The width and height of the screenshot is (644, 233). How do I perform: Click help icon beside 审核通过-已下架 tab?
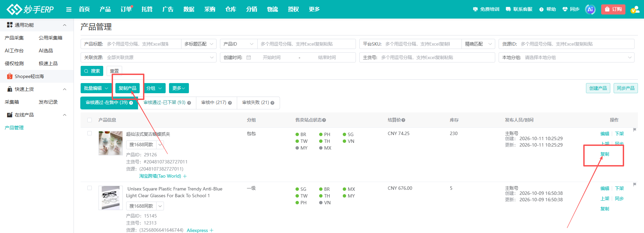pyautogui.click(x=189, y=103)
